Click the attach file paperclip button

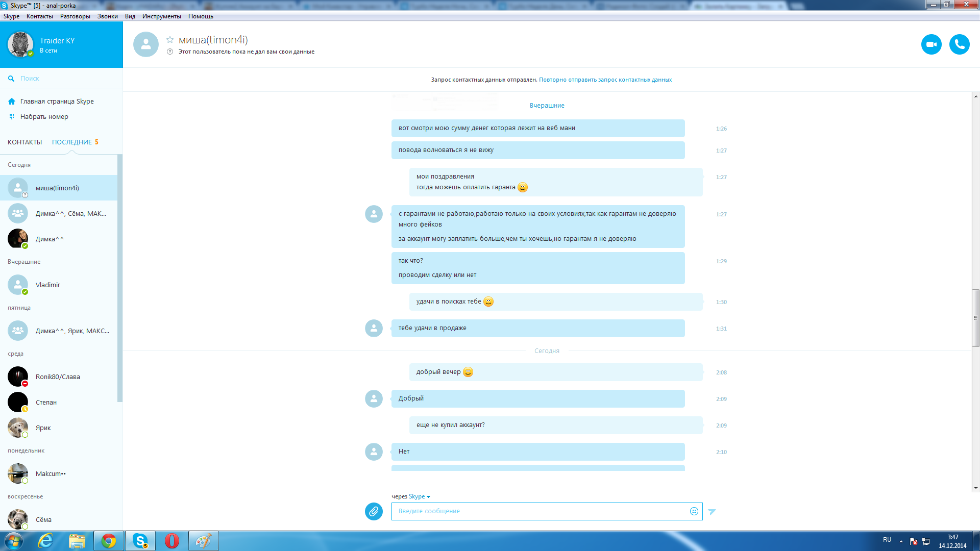(x=374, y=511)
